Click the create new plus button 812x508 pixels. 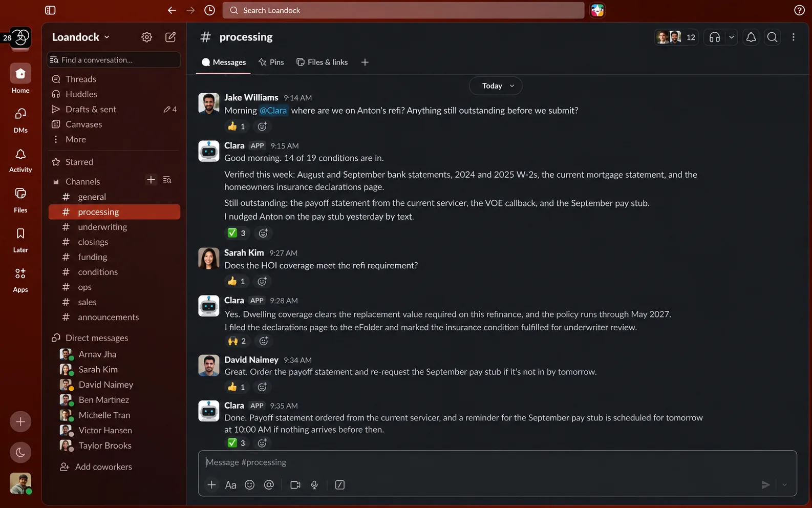pyautogui.click(x=20, y=422)
